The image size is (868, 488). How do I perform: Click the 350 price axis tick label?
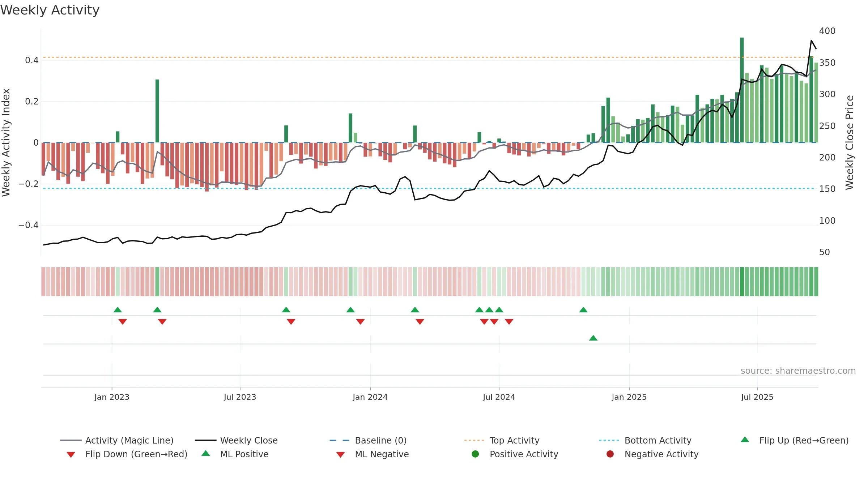(x=827, y=63)
